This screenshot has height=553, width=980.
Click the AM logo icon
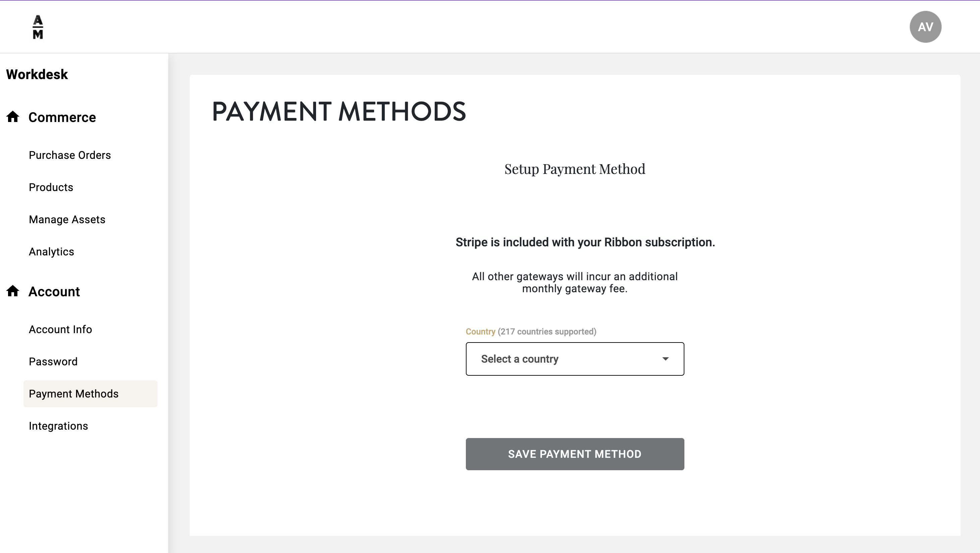38,27
